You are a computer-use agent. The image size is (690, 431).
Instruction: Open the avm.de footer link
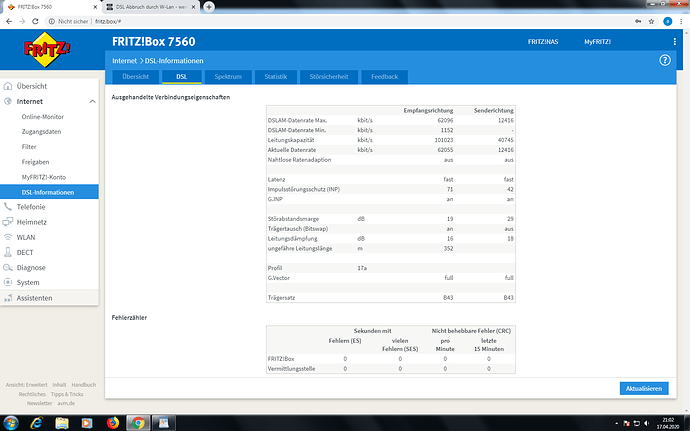click(66, 403)
